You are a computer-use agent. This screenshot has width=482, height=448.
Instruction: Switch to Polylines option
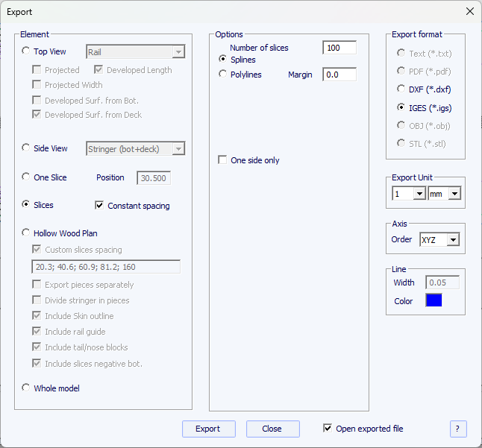[x=222, y=75]
